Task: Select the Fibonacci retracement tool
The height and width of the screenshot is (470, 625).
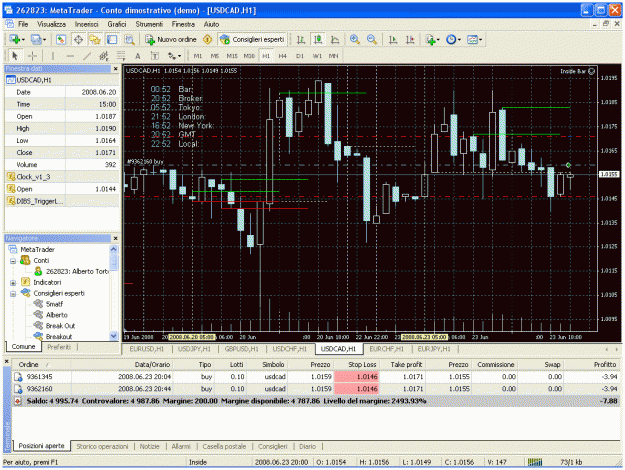Action: pyautogui.click(x=120, y=56)
